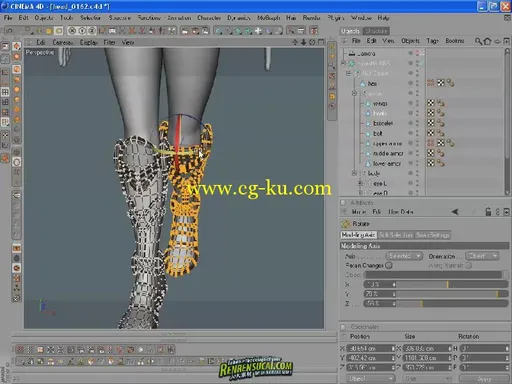512x384 pixels.
Task: Collapse the Null Object tree node
Action: point(349,73)
